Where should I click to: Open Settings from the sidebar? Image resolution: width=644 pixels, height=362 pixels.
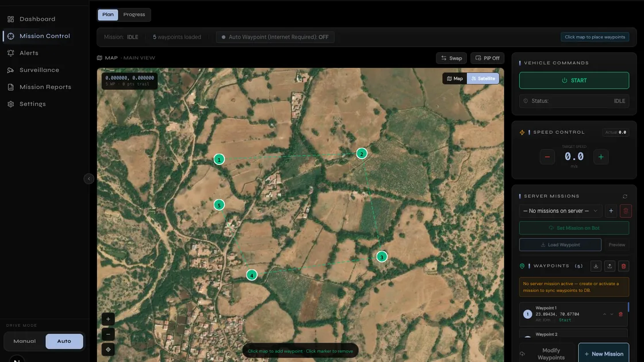pos(32,104)
